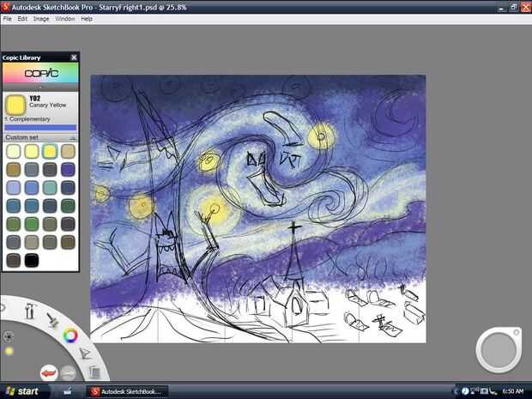Click the large Y02 Canary Yellow swatch
The width and height of the screenshot is (532, 399).
[15, 105]
